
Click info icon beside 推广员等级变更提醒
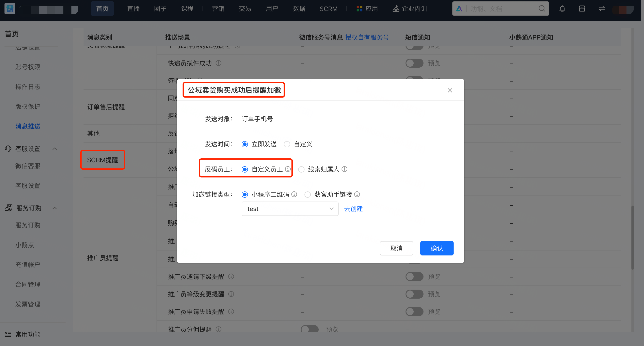pyautogui.click(x=231, y=294)
